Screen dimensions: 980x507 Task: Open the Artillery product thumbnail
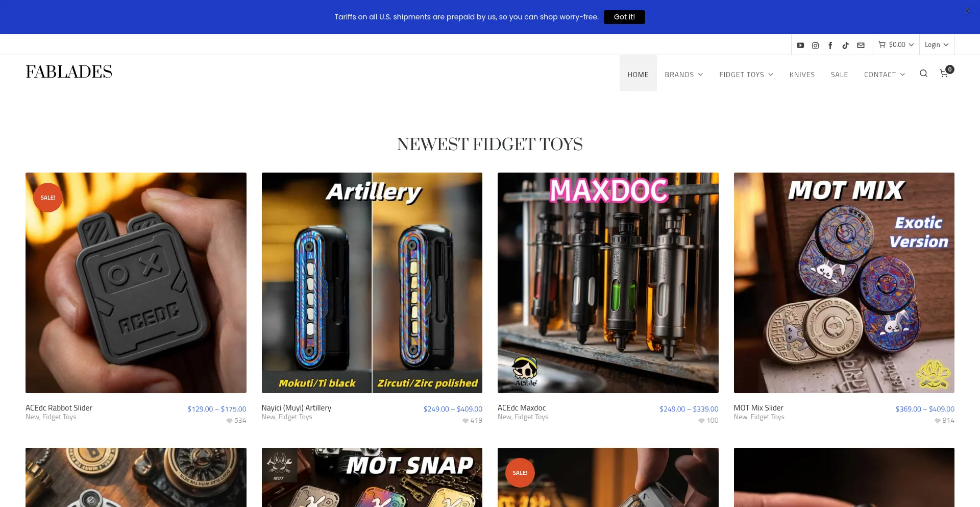[x=372, y=283]
